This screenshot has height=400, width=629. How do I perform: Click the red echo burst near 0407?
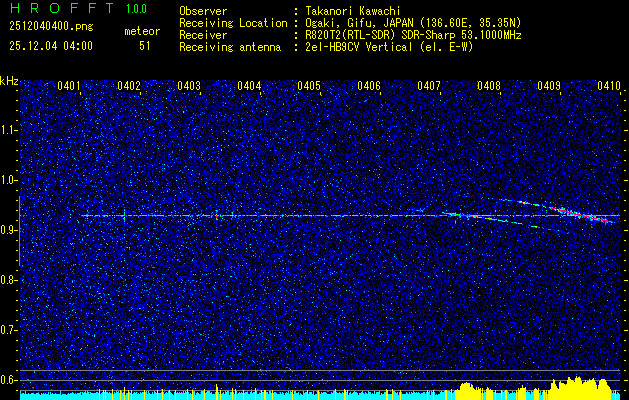pos(467,216)
